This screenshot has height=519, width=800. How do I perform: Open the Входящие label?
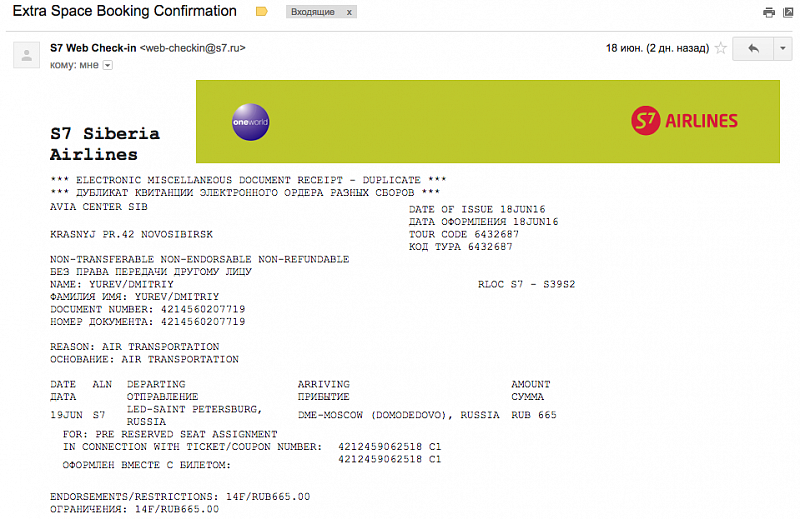pyautogui.click(x=313, y=12)
